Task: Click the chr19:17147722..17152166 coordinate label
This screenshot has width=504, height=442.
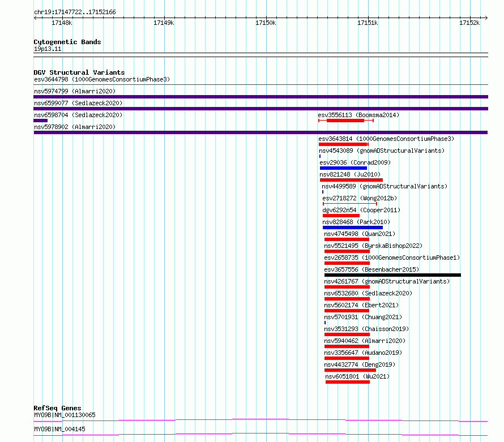Action: coord(75,12)
